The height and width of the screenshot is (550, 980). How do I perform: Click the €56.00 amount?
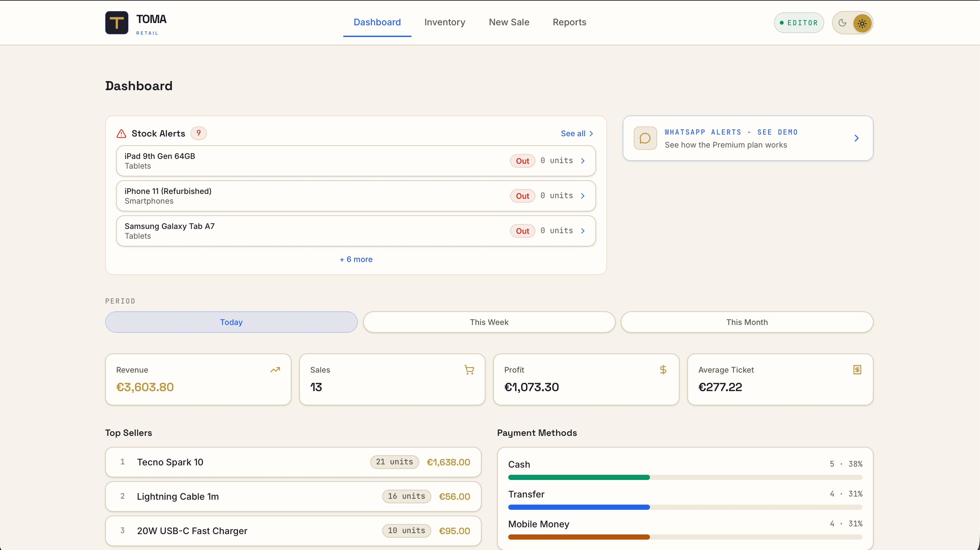point(455,496)
